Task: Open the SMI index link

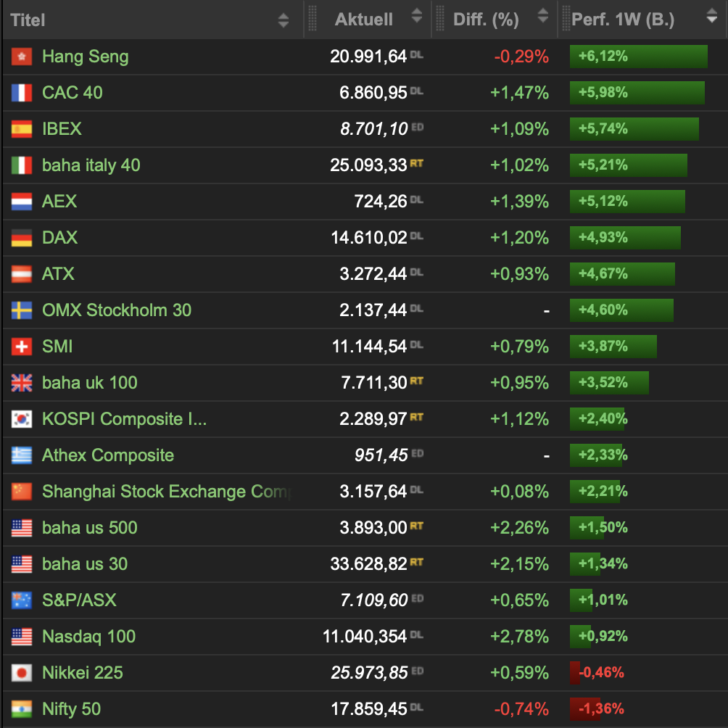Action: click(57, 347)
